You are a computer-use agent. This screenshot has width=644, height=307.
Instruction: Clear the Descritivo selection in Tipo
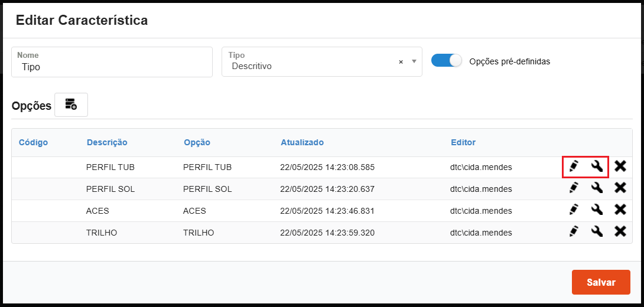[x=401, y=62]
